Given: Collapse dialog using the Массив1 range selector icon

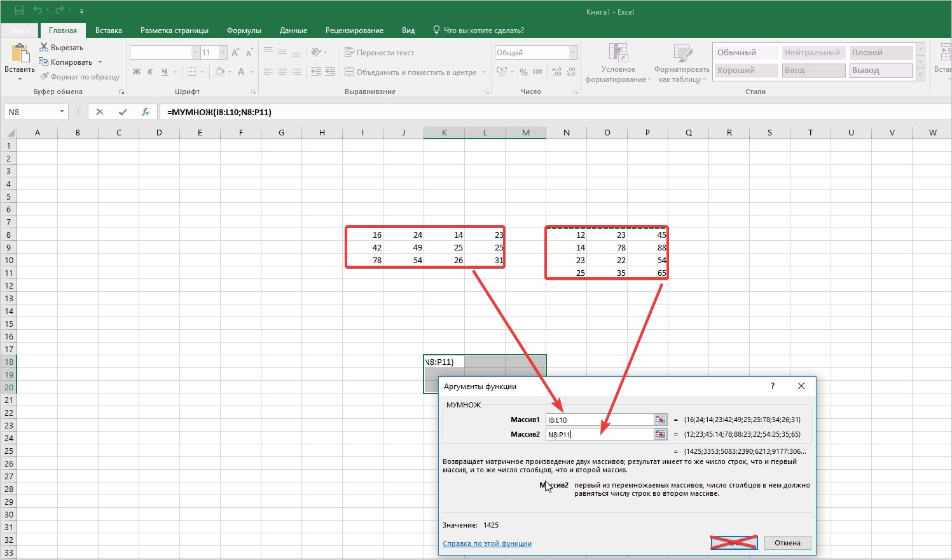Looking at the screenshot, I should [x=660, y=420].
